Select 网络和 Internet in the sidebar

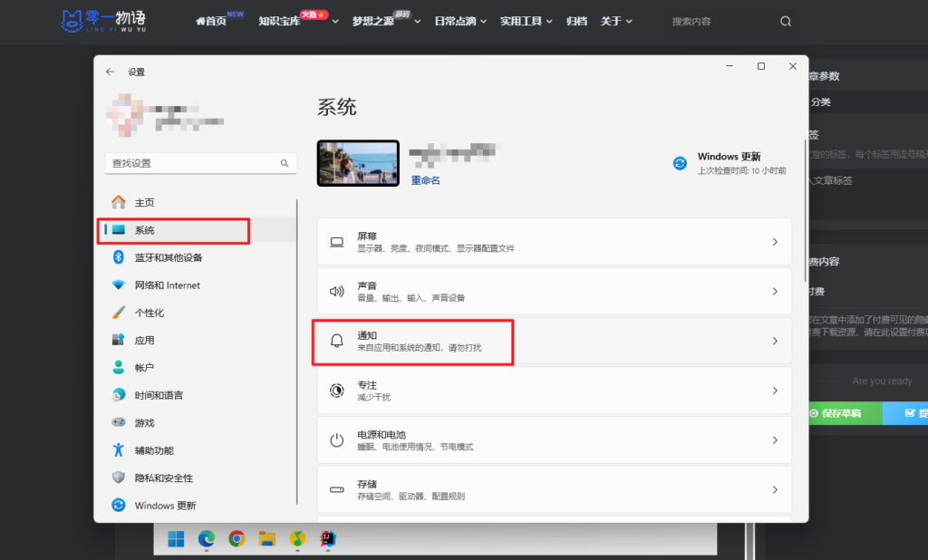(167, 285)
